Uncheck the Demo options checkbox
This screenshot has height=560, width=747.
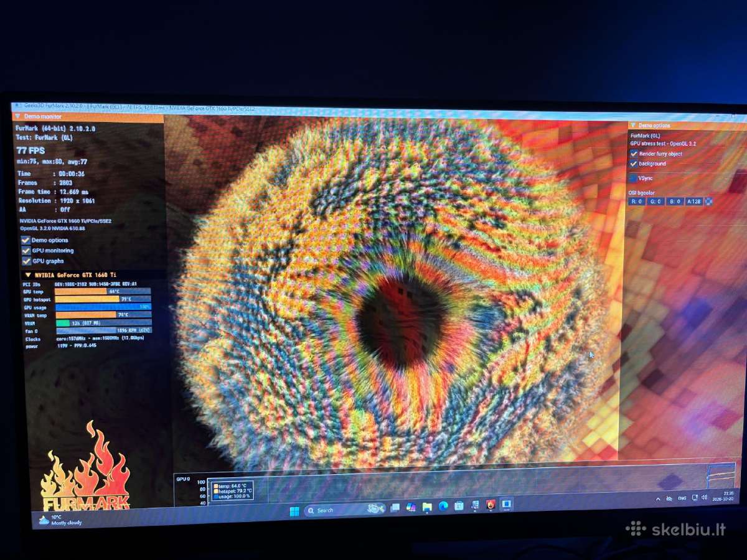[26, 240]
